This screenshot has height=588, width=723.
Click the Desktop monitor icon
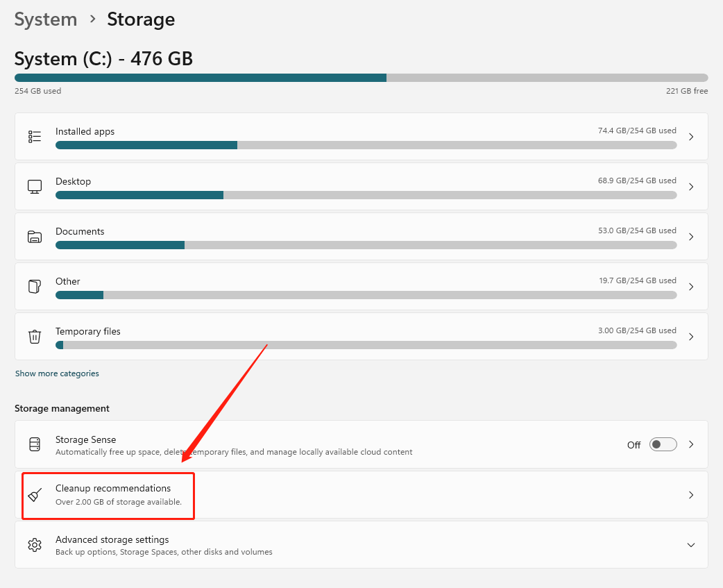pyautogui.click(x=35, y=187)
